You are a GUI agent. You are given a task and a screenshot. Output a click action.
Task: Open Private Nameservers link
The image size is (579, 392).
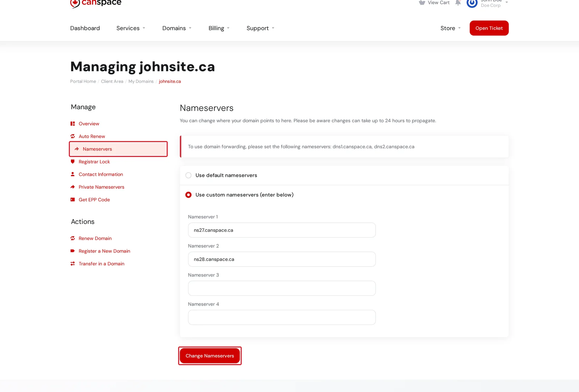coord(102,187)
